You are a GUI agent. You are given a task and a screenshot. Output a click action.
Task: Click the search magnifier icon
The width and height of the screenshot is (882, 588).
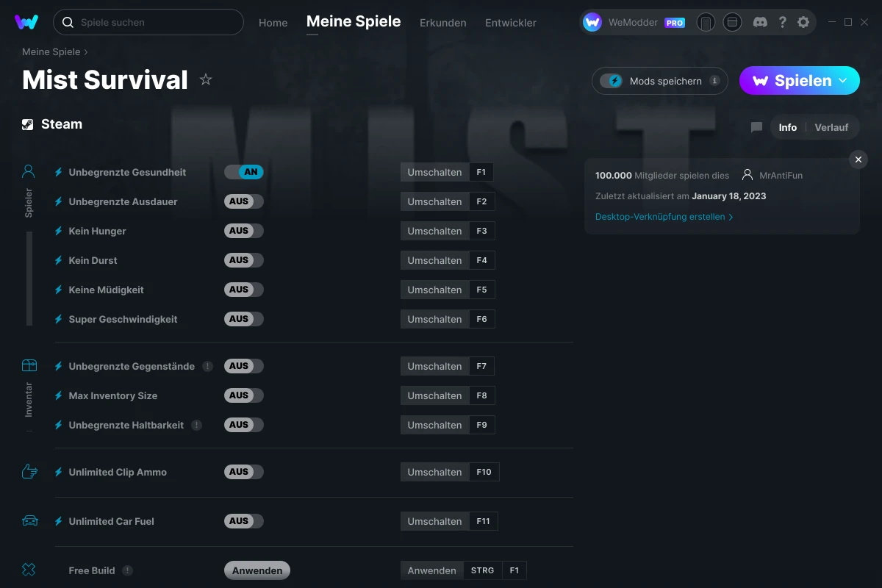click(x=68, y=23)
